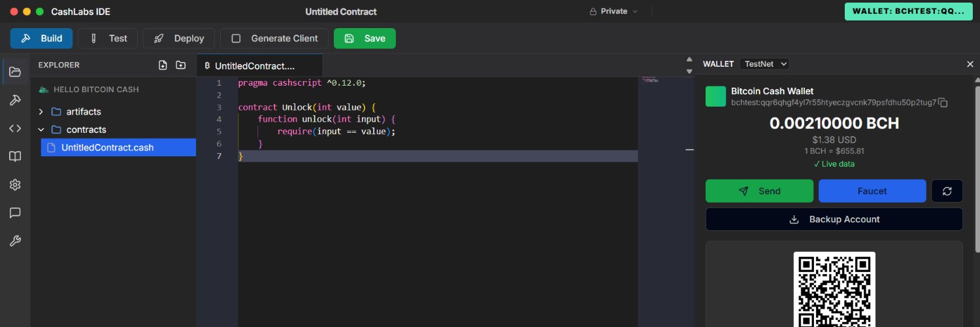
Task: Click the lock icon next to Private
Action: coord(593,11)
